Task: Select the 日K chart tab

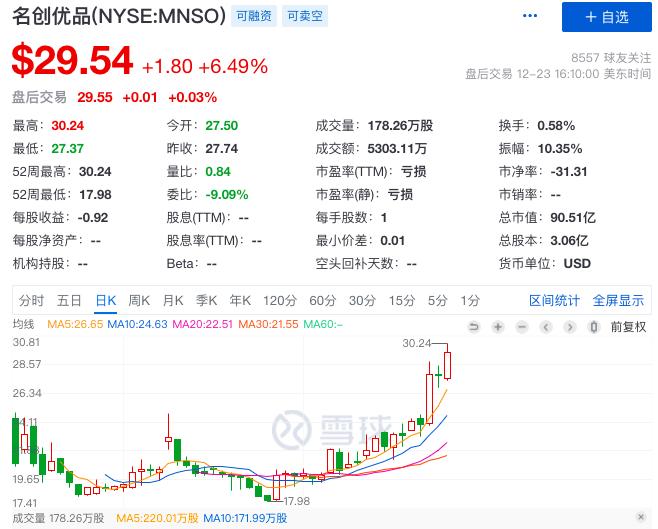Action: point(106,300)
